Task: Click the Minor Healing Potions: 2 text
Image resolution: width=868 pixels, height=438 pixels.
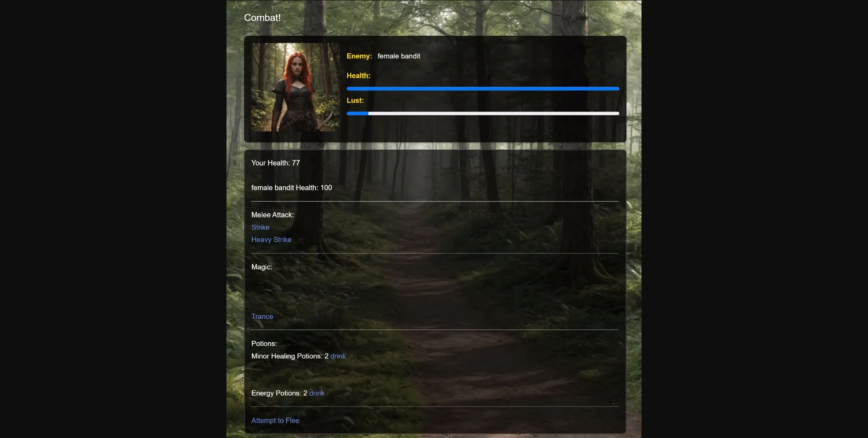Action: click(289, 356)
